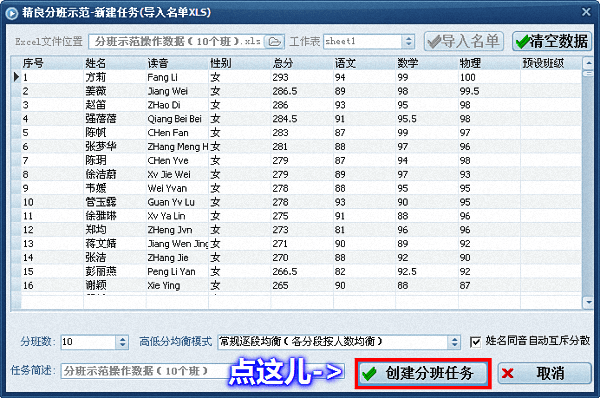Select the cell 张梦华
Screen dimensions: 600x398
[x=114, y=147]
